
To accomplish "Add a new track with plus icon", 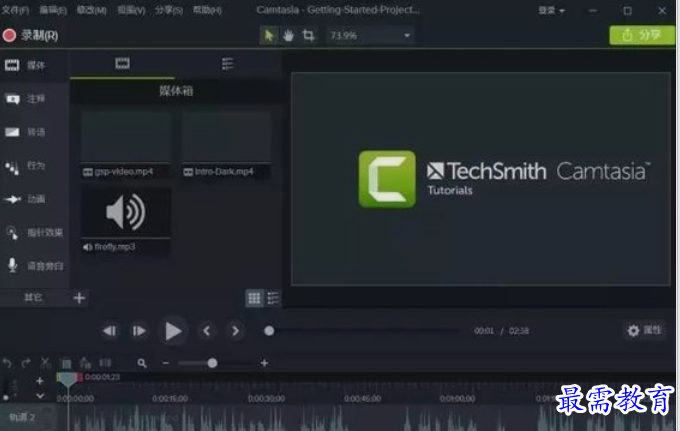I will pyautogui.click(x=39, y=381).
